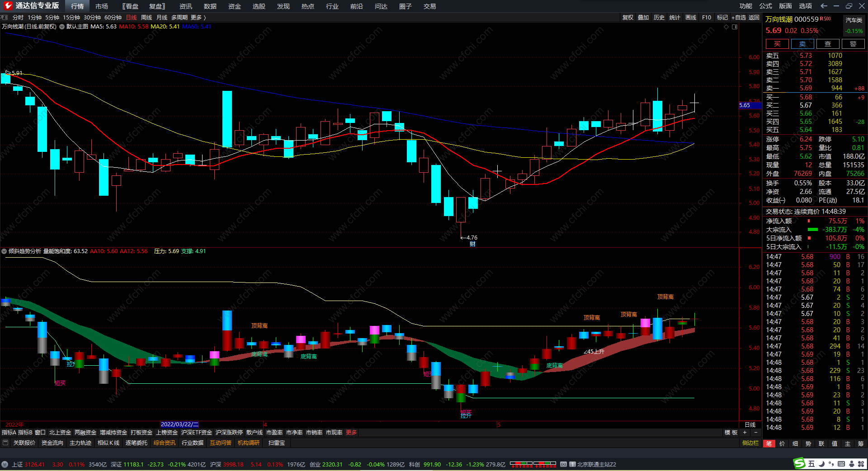Open the 版面 layout menu
The height and width of the screenshot is (471, 868).
786,6
